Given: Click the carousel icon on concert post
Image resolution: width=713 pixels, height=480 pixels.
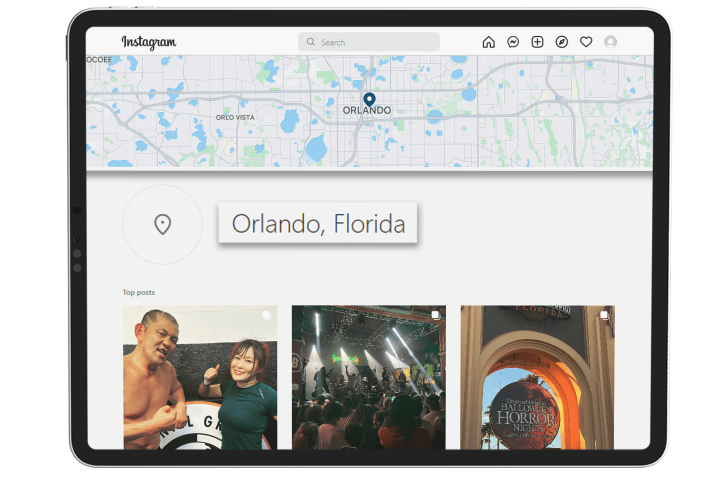Looking at the screenshot, I should (435, 315).
